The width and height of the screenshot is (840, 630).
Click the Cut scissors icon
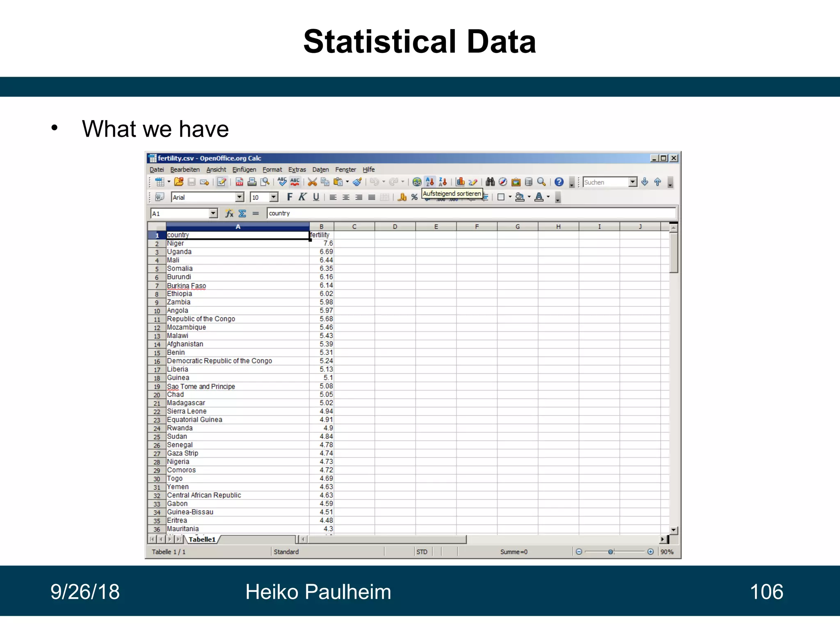pyautogui.click(x=313, y=182)
